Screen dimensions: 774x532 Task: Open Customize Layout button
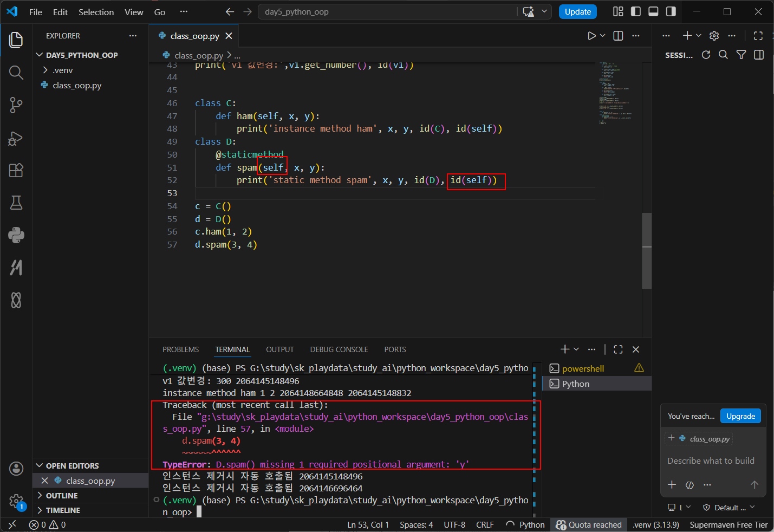[x=618, y=12]
